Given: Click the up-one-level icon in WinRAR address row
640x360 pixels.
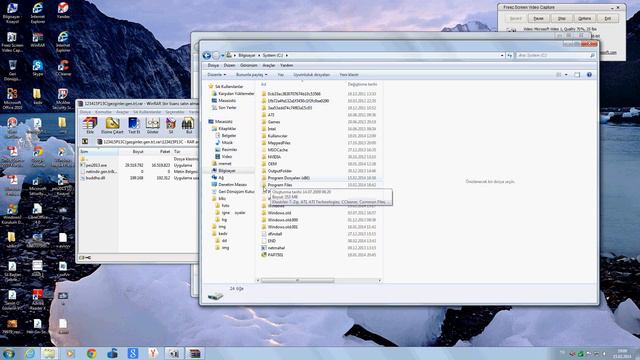Looking at the screenshot, I should [x=85, y=142].
